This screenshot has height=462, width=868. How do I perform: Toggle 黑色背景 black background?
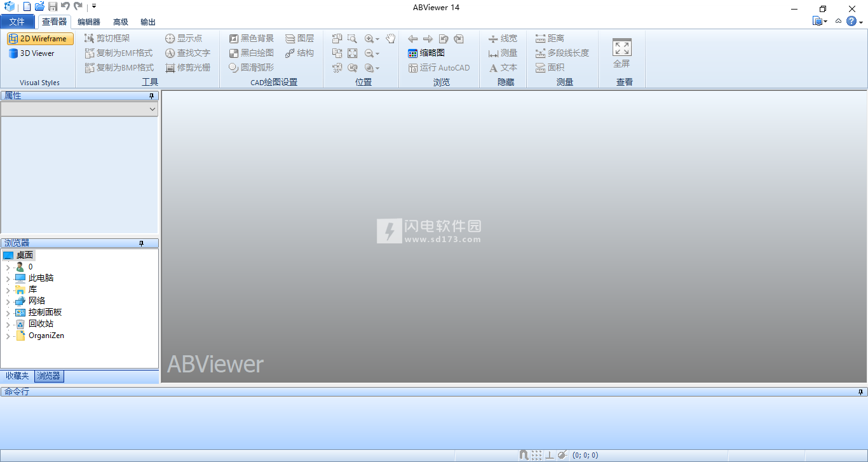(x=252, y=38)
